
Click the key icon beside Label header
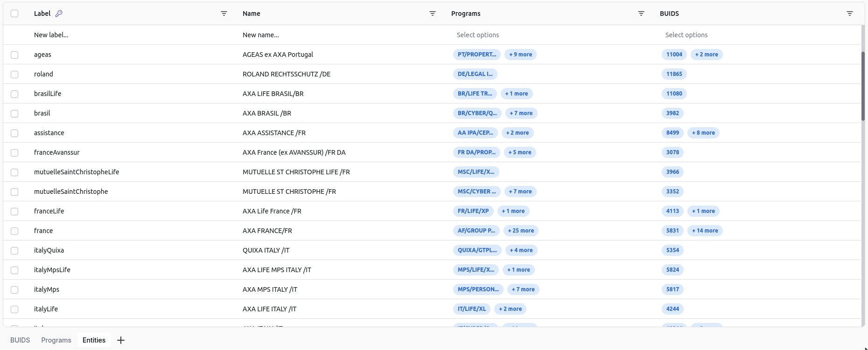click(x=59, y=14)
